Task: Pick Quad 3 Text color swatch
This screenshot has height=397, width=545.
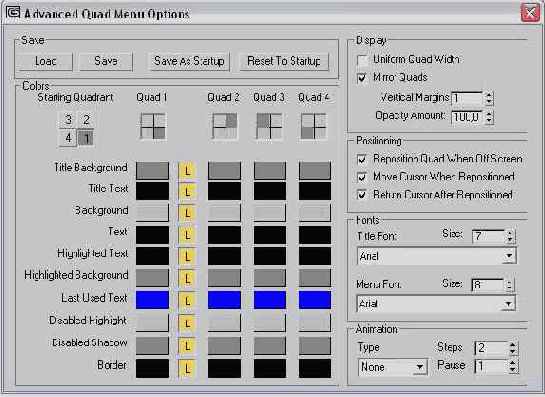Action: [x=270, y=235]
